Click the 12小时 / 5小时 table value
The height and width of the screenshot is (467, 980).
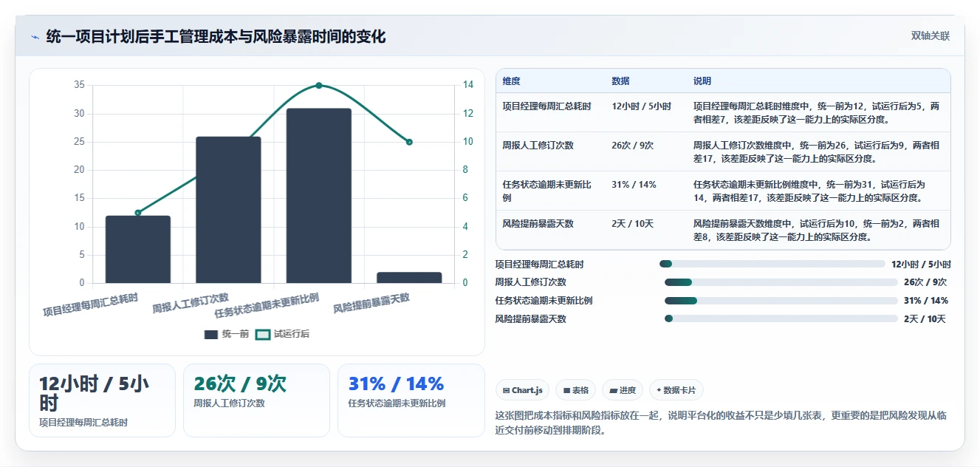point(641,106)
